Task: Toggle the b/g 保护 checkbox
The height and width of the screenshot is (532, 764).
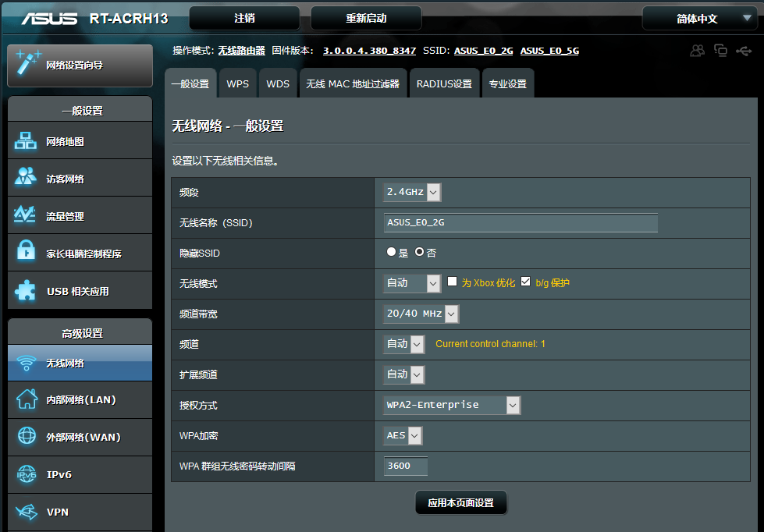Action: 525,282
